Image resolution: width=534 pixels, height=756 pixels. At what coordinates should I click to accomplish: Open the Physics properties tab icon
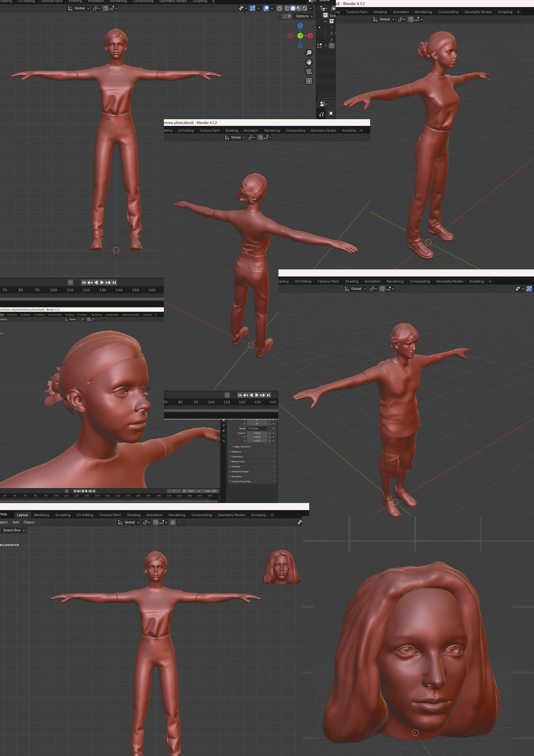click(x=224, y=425)
